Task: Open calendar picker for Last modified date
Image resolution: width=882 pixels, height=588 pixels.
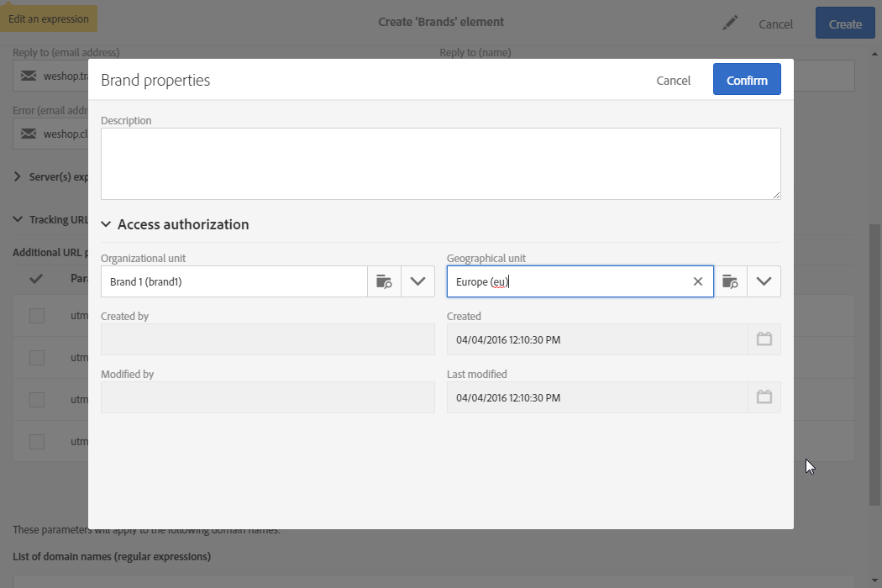Action: pyautogui.click(x=764, y=397)
